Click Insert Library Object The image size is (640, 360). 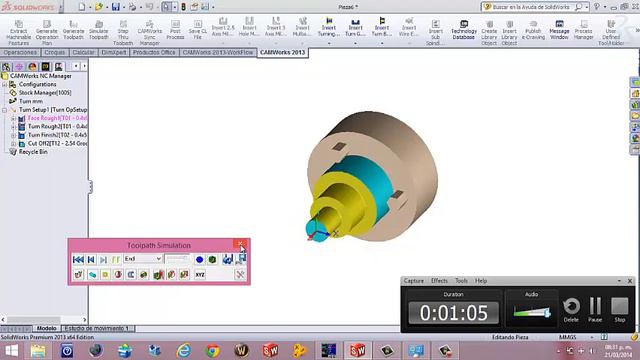pyautogui.click(x=509, y=32)
